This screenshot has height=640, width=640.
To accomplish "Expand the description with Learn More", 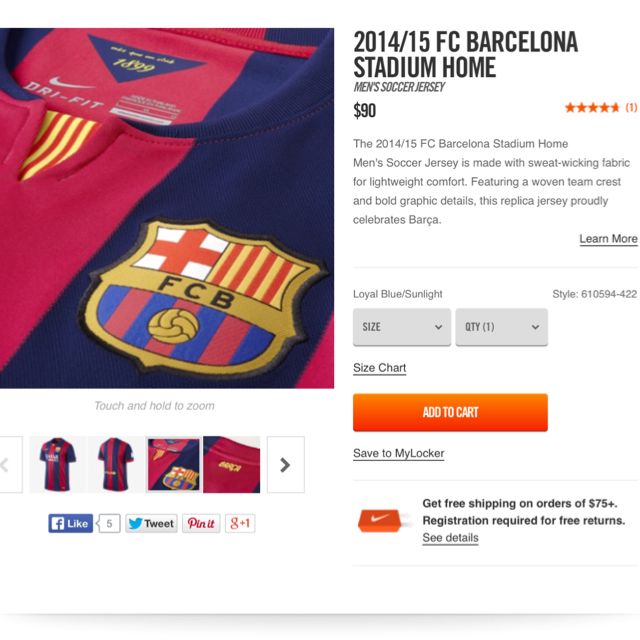I will pos(608,239).
